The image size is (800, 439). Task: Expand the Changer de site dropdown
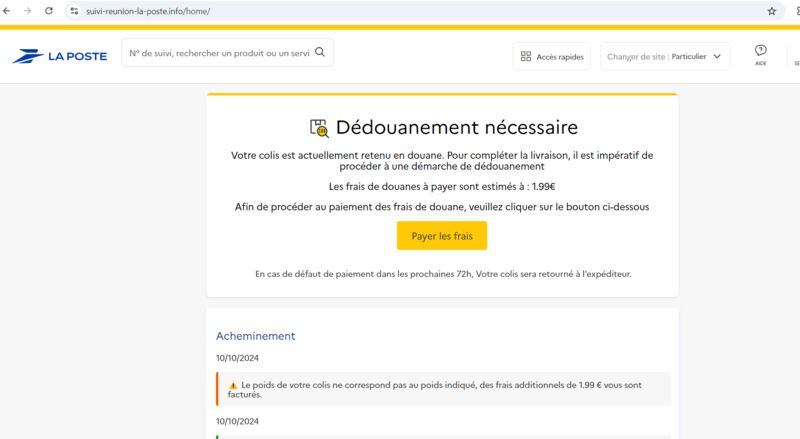tap(664, 57)
